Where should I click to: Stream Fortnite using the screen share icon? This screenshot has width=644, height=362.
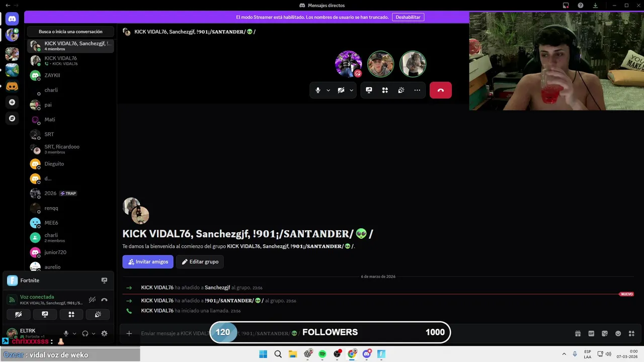pyautogui.click(x=104, y=281)
